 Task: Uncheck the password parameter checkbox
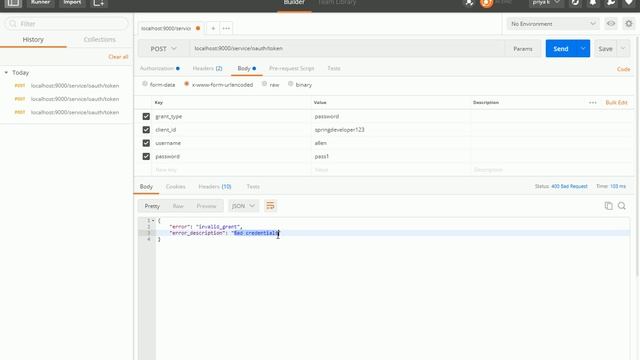[146, 156]
